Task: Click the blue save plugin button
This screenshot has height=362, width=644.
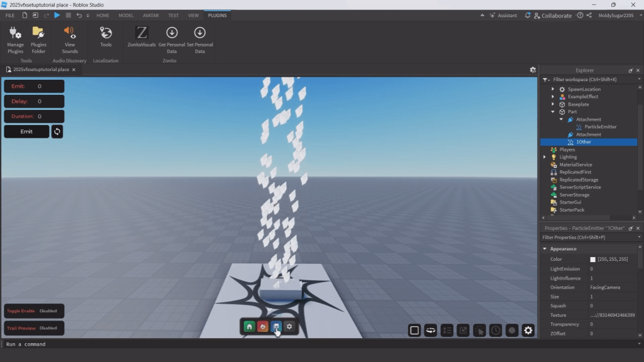Action: (x=276, y=327)
